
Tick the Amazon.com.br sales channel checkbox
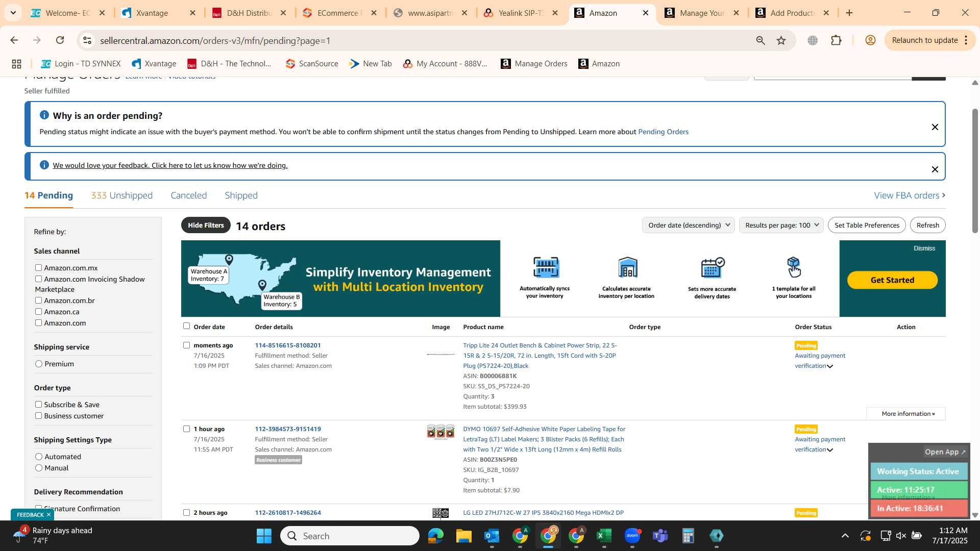pos(38,300)
